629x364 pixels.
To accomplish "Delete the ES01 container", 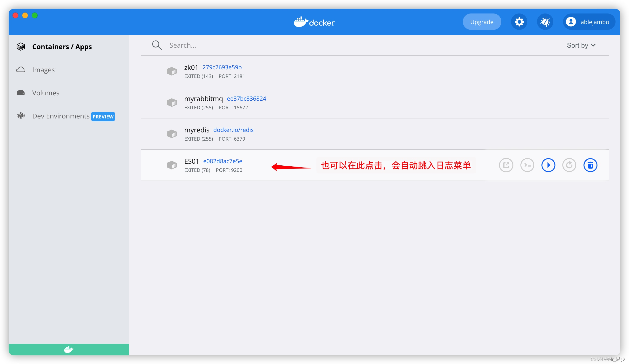I will (590, 165).
